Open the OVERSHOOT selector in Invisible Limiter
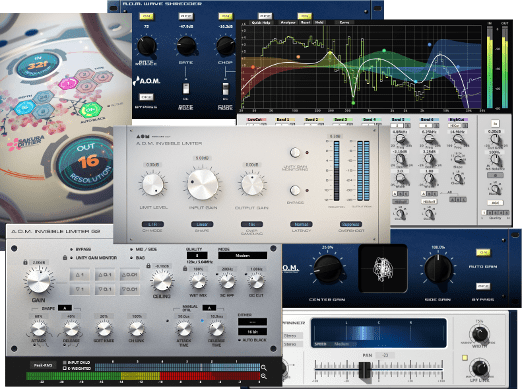This screenshot has width=522, height=389. pos(351,224)
